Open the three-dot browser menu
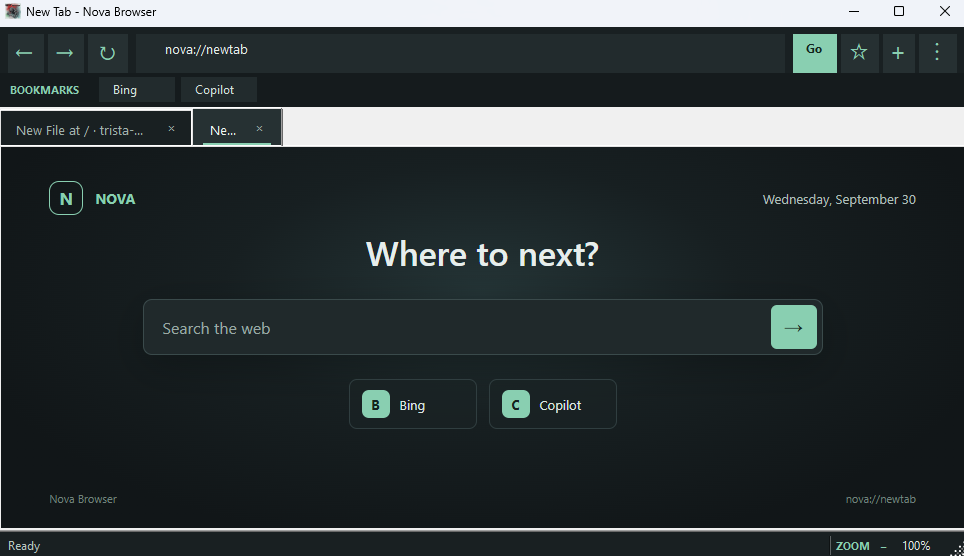This screenshot has width=964, height=556. point(937,54)
